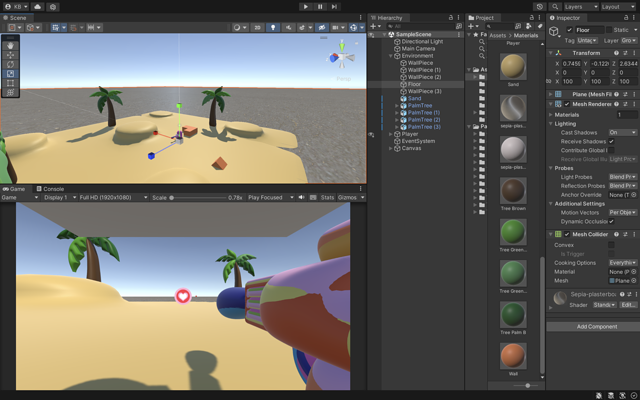
Task: Disable the Mesh Collider component checkbox
Action: pos(567,234)
